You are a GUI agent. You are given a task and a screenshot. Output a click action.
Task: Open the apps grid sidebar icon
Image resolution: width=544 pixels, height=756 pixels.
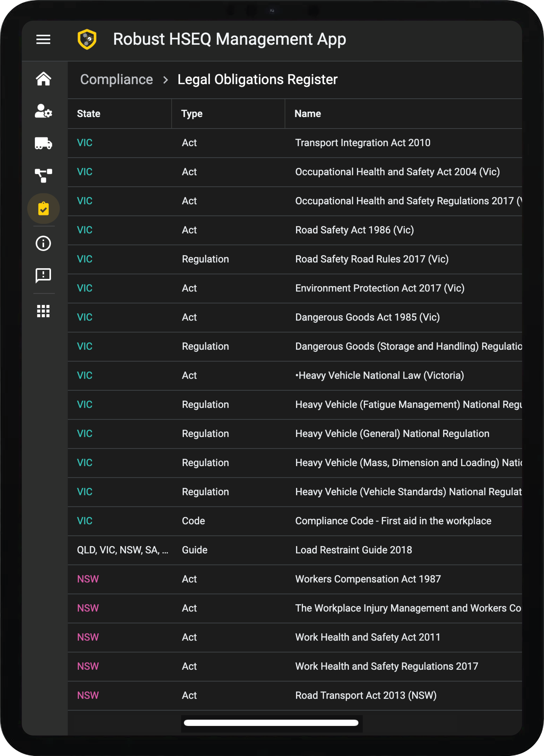click(43, 311)
